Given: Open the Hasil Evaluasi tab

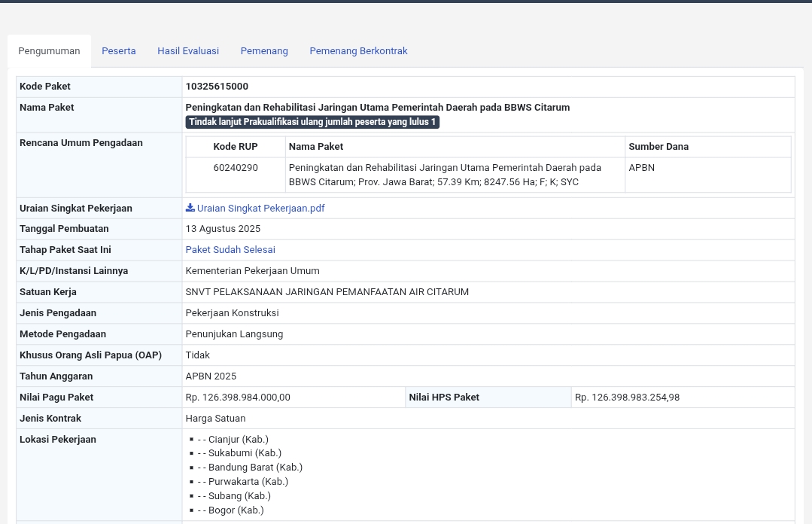Looking at the screenshot, I should point(187,51).
